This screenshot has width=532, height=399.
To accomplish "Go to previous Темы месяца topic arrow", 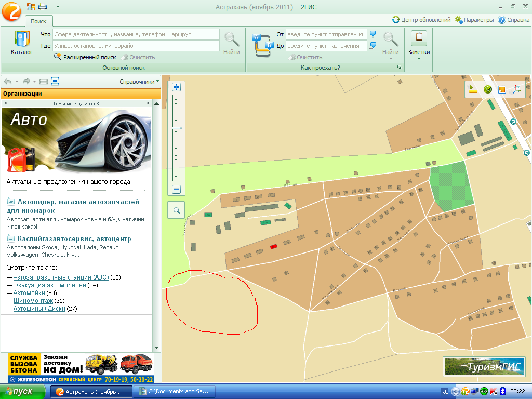I will (x=8, y=103).
